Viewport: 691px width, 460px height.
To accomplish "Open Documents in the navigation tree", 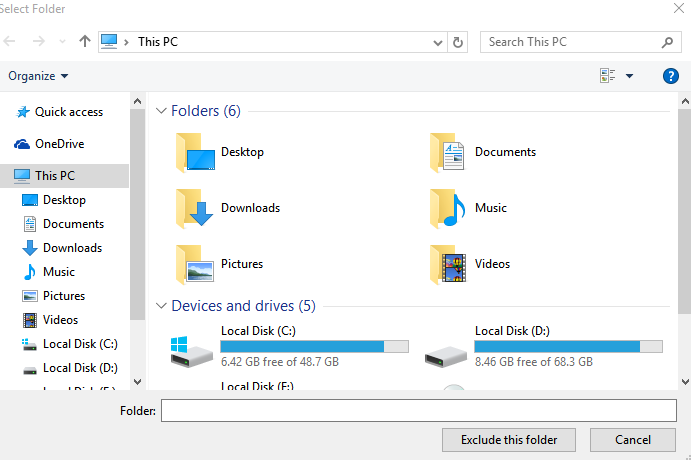I will [x=63, y=224].
